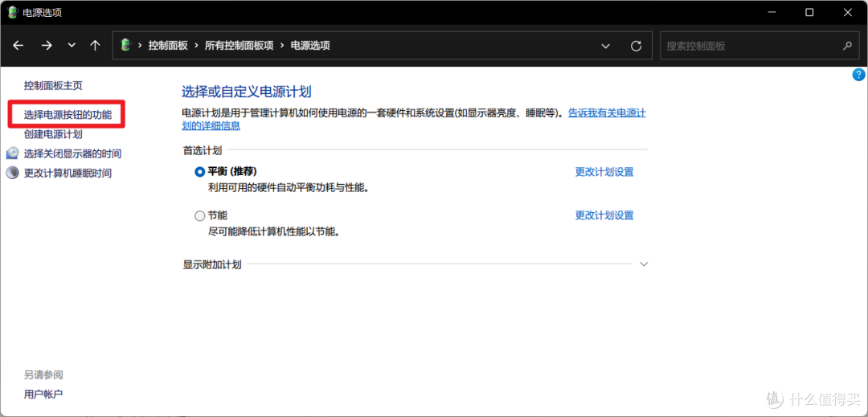Open 更改计划设置 for 节能 plan

click(x=604, y=215)
